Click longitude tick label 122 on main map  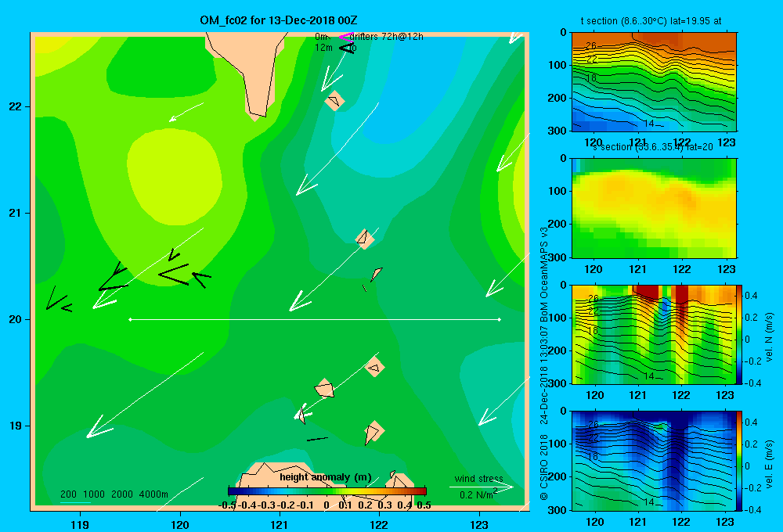coord(380,525)
